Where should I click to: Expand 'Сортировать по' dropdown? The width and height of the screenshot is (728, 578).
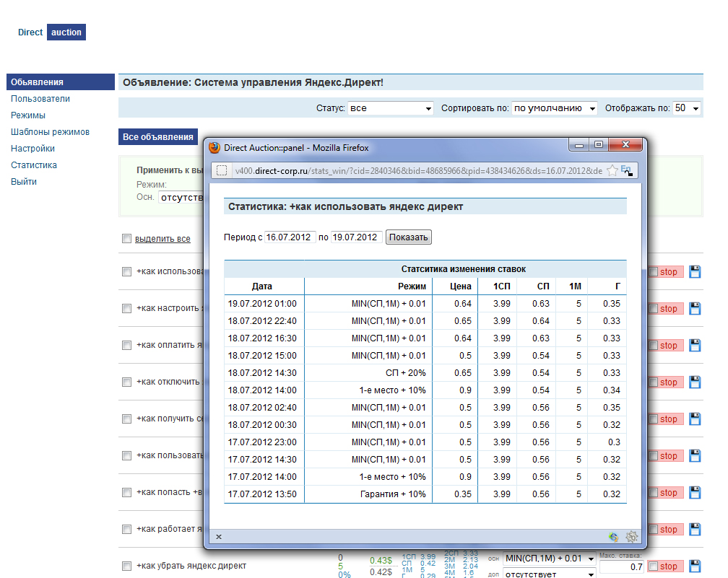point(555,108)
